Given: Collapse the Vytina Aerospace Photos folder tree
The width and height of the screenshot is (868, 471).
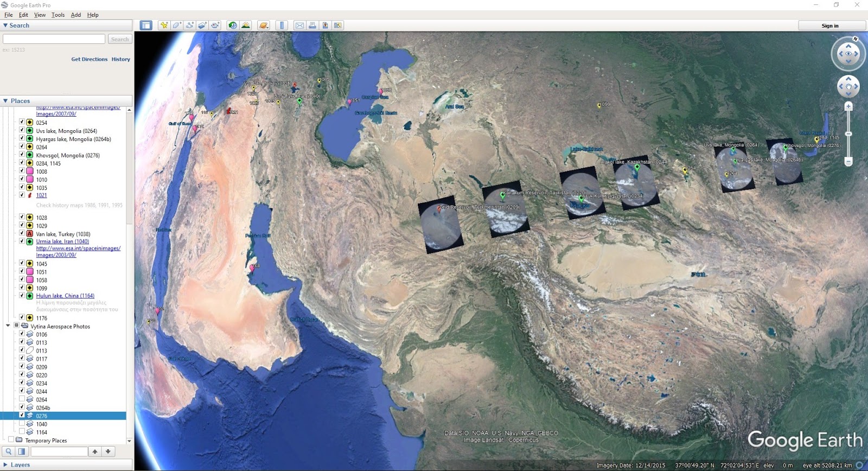Looking at the screenshot, I should [x=8, y=326].
